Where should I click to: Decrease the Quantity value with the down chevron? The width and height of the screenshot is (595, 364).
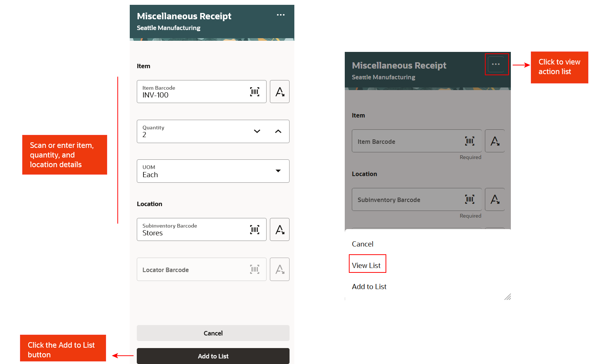[x=257, y=131]
